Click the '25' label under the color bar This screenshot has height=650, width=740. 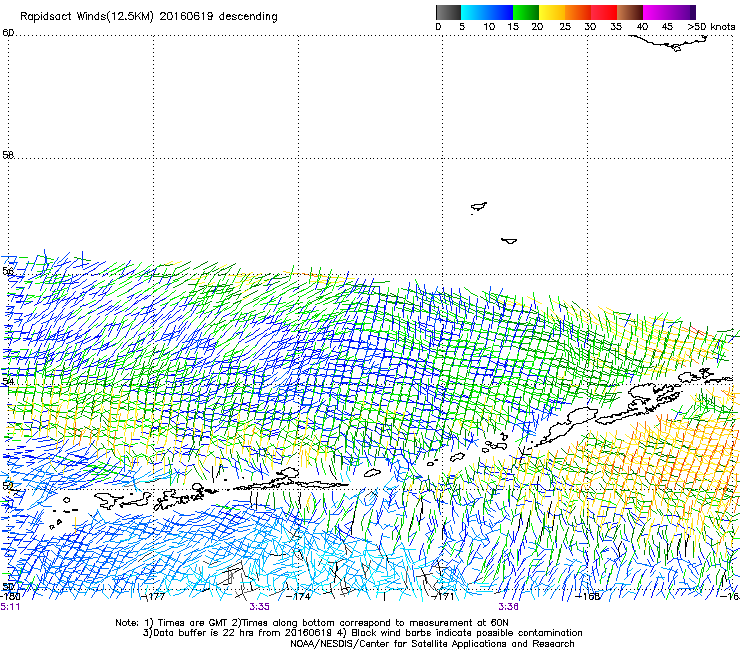pos(565,26)
